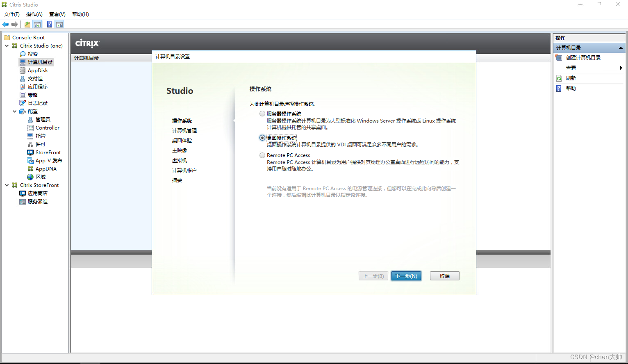The height and width of the screenshot is (364, 628).
Task: Toggle the console tree toolbar icon
Action: pyautogui.click(x=37, y=25)
